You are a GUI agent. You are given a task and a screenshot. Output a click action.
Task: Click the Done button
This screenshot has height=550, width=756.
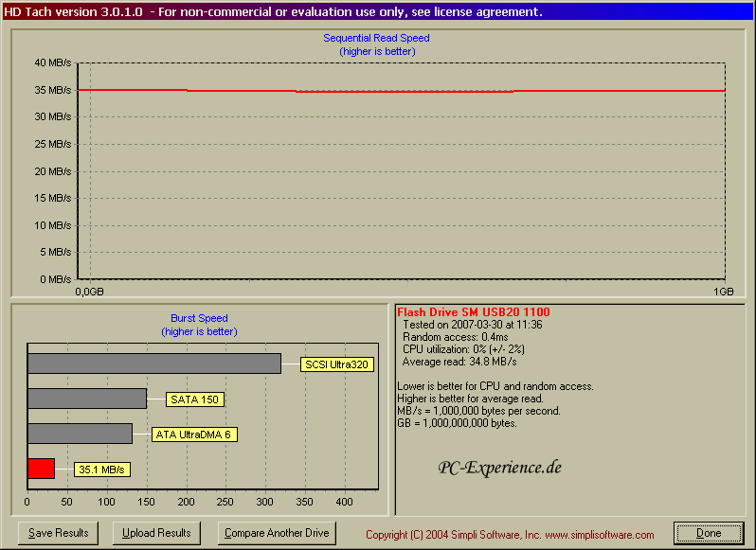[x=709, y=533]
